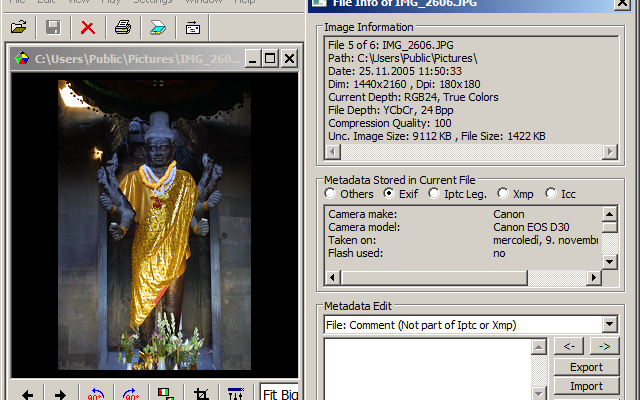Delete the image with the red X icon
The width and height of the screenshot is (640, 400).
(88, 27)
